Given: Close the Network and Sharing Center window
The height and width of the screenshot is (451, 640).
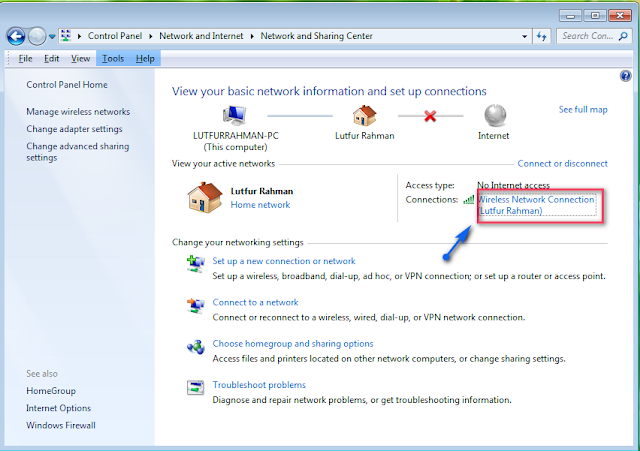Looking at the screenshot, I should 620,16.
